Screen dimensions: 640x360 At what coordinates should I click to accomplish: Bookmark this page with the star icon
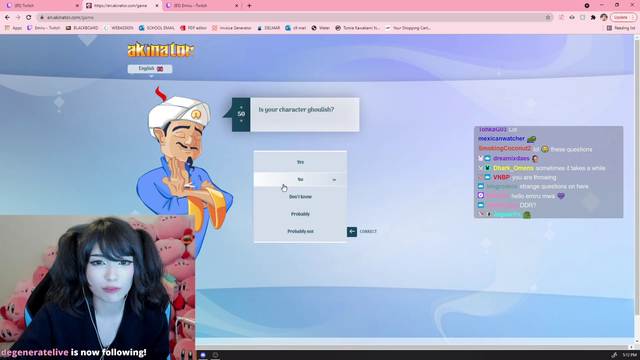click(548, 17)
